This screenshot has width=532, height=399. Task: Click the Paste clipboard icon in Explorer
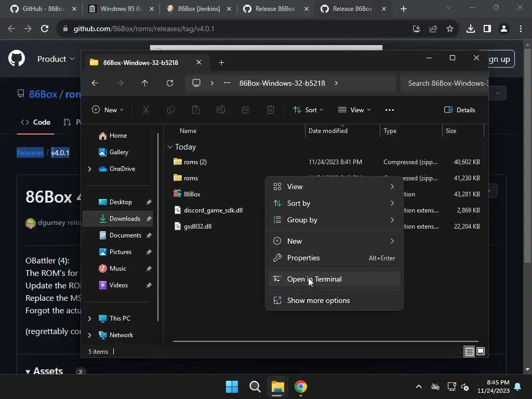tap(196, 110)
